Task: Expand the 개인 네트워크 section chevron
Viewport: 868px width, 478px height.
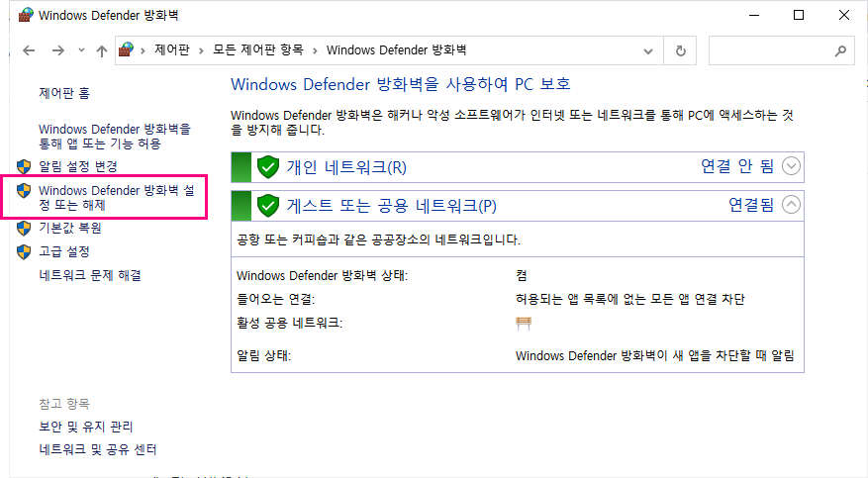Action: click(x=791, y=166)
